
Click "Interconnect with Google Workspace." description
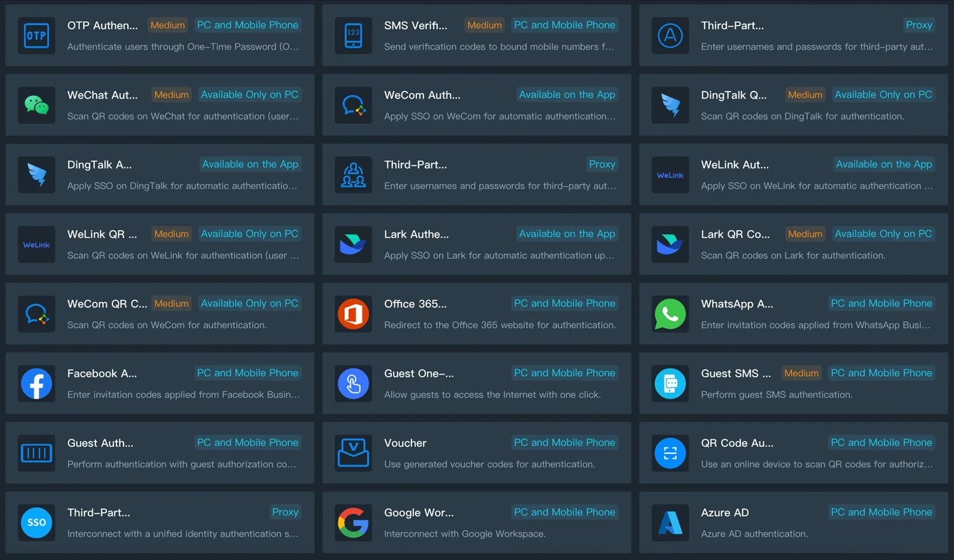tap(465, 534)
